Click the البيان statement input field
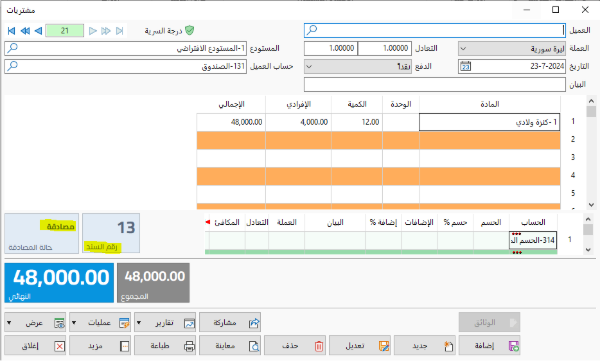 pos(435,85)
